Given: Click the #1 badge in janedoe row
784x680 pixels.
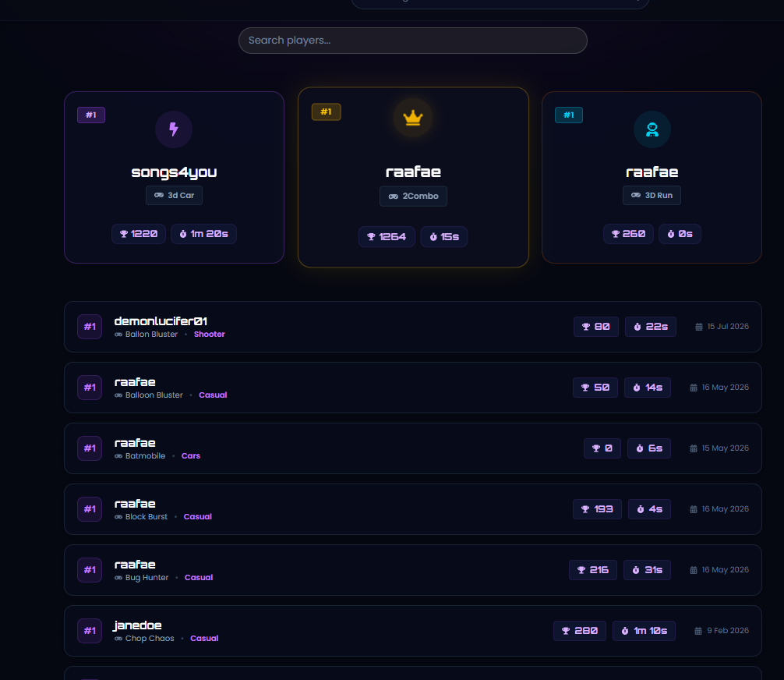Looking at the screenshot, I should click(90, 631).
